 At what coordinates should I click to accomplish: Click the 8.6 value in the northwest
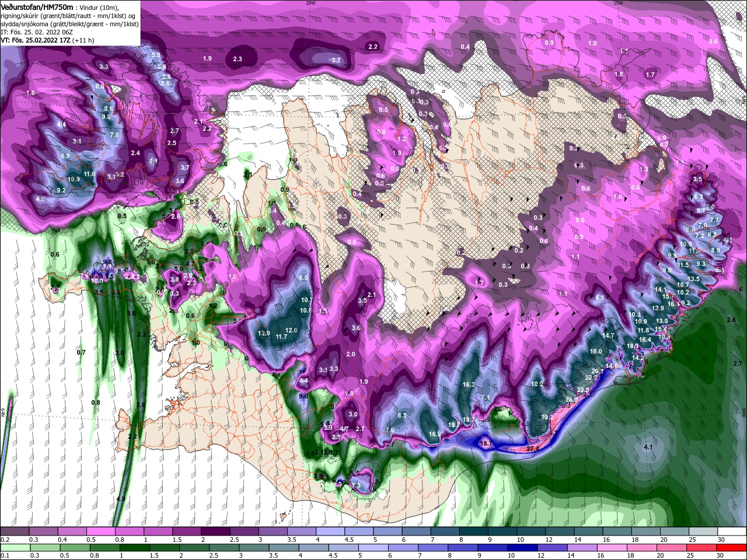(109, 108)
